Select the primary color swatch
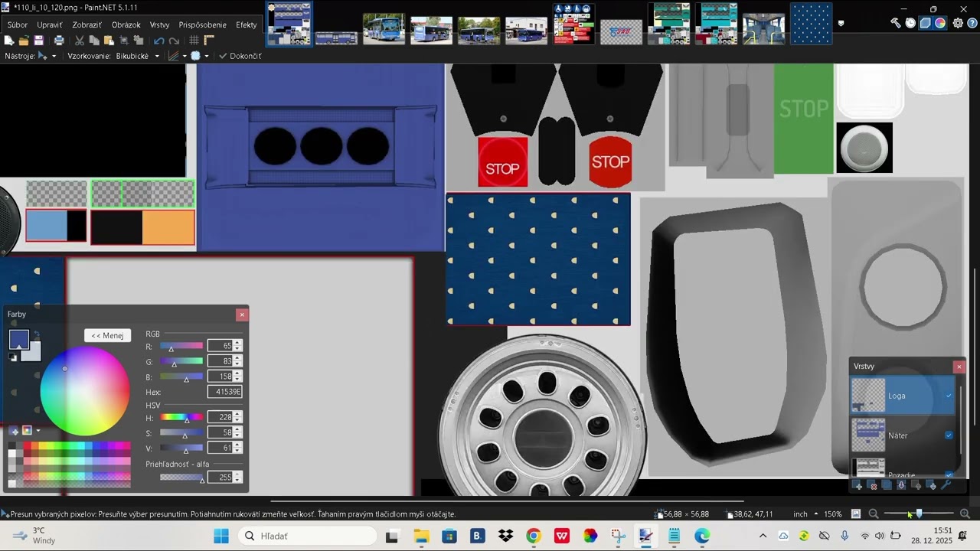The height and width of the screenshot is (551, 980). tap(18, 339)
